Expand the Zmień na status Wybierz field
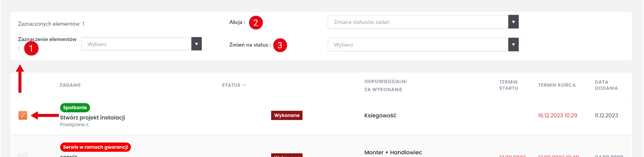Viewport: 644px width, 157px height. tap(418, 45)
